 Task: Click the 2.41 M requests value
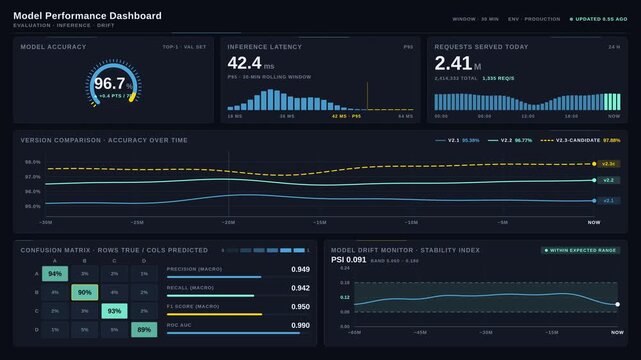click(x=457, y=63)
